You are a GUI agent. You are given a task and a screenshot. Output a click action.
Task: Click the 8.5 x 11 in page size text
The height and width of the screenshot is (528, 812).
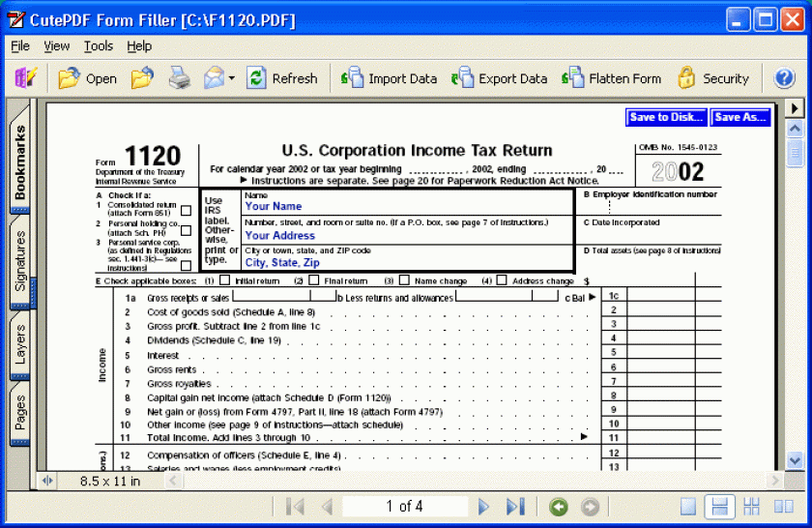click(x=110, y=482)
